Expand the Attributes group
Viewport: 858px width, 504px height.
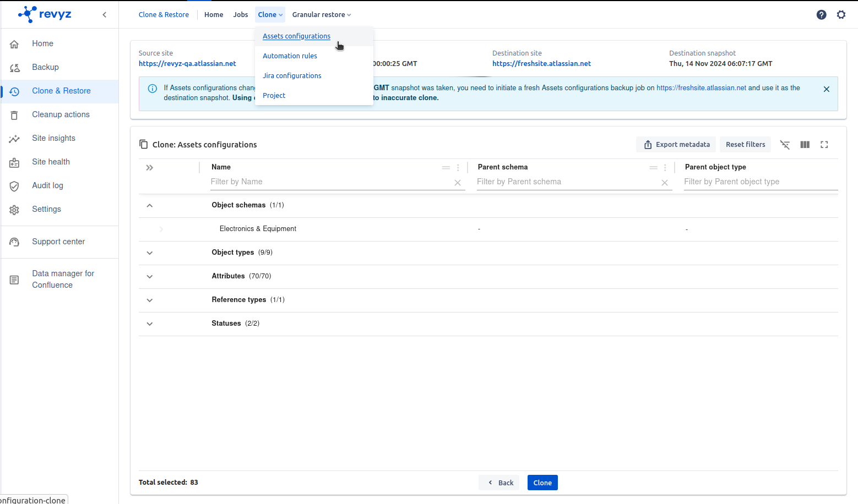(149, 277)
